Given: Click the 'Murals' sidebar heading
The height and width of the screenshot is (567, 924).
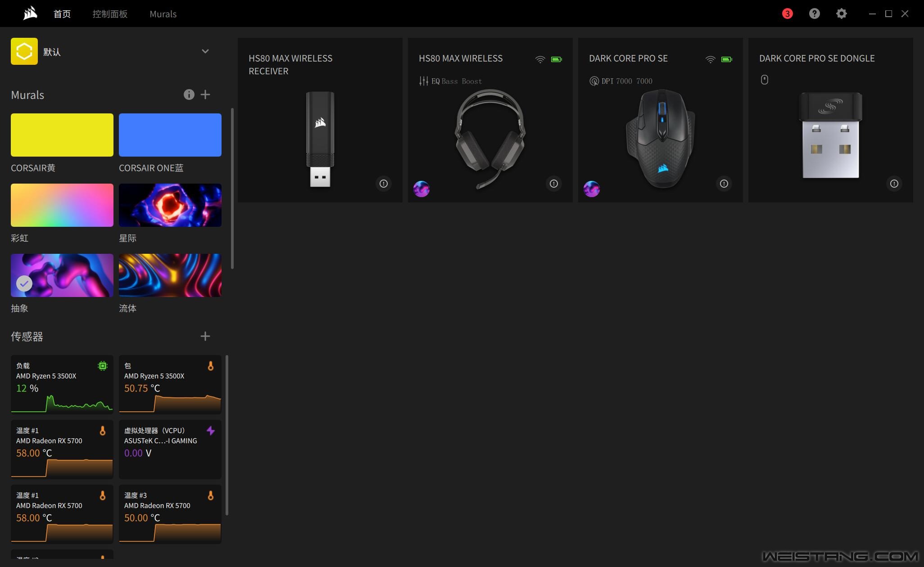Looking at the screenshot, I should pyautogui.click(x=27, y=95).
